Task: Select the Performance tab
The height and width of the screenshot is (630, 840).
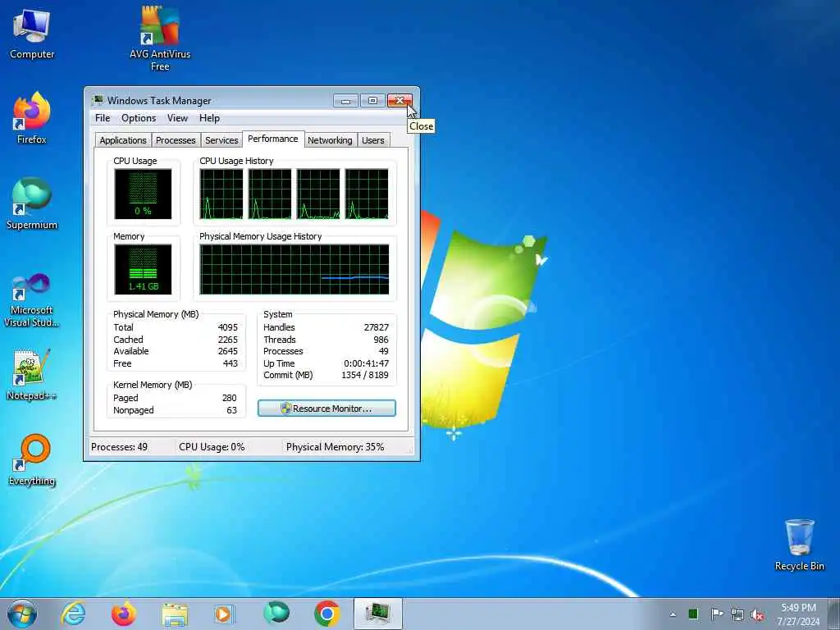Action: click(x=272, y=139)
